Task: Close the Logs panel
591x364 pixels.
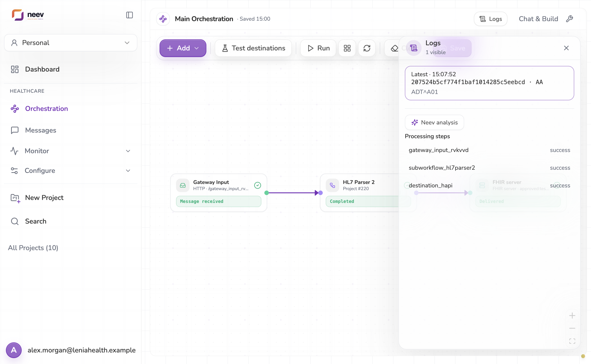Action: [x=566, y=48]
